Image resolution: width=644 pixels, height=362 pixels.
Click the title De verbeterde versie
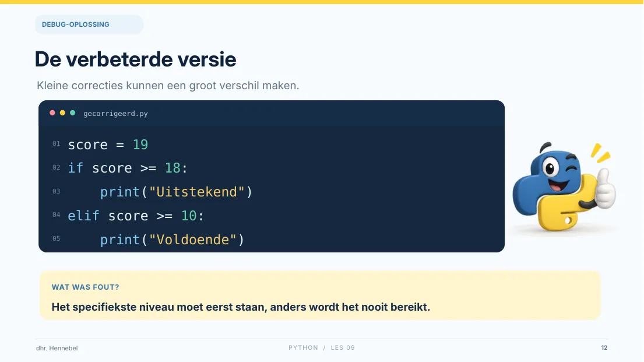tap(136, 59)
